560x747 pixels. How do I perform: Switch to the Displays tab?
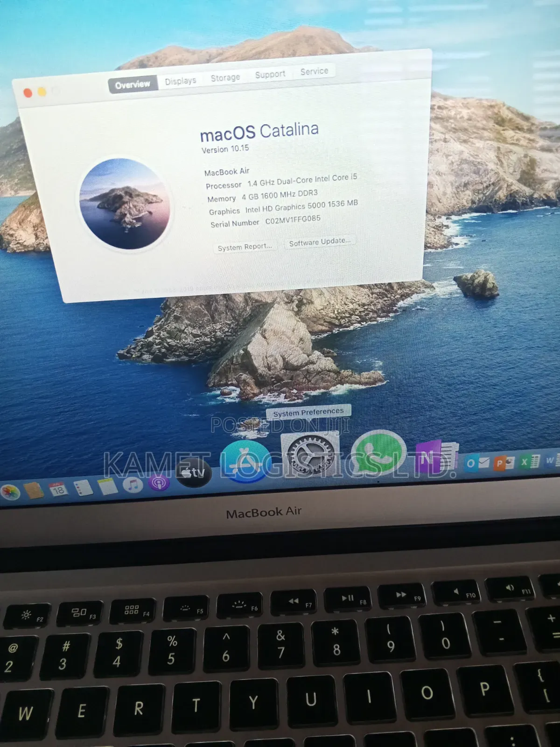(x=180, y=81)
